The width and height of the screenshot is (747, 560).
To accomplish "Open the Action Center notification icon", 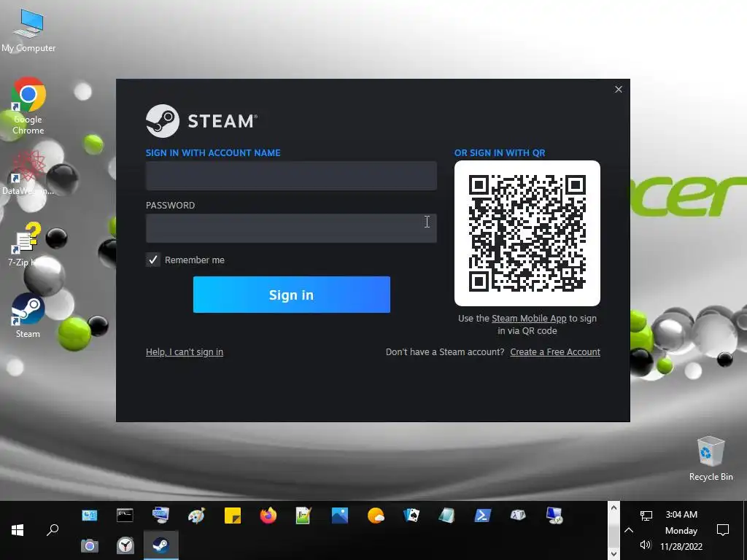I will click(x=723, y=530).
